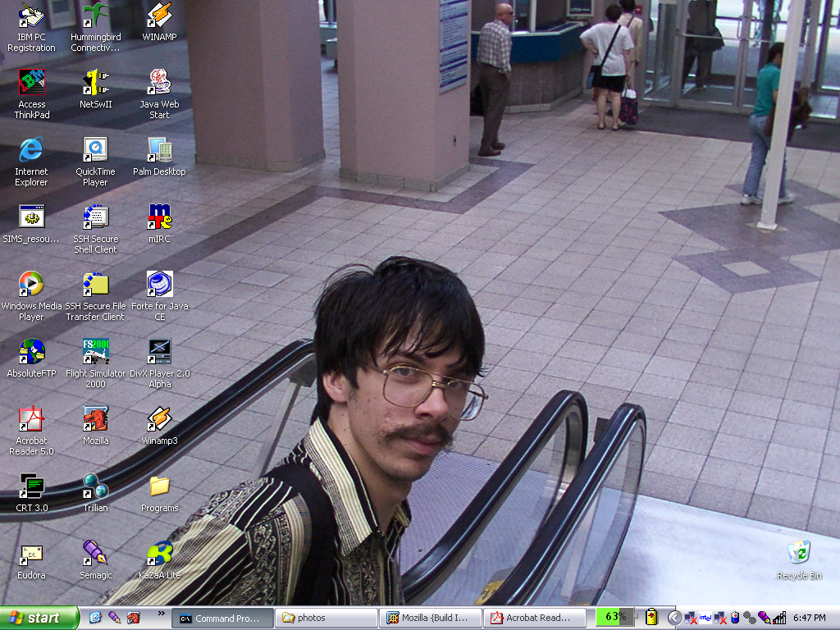Select the Trillian desktop icon

pos(96,486)
